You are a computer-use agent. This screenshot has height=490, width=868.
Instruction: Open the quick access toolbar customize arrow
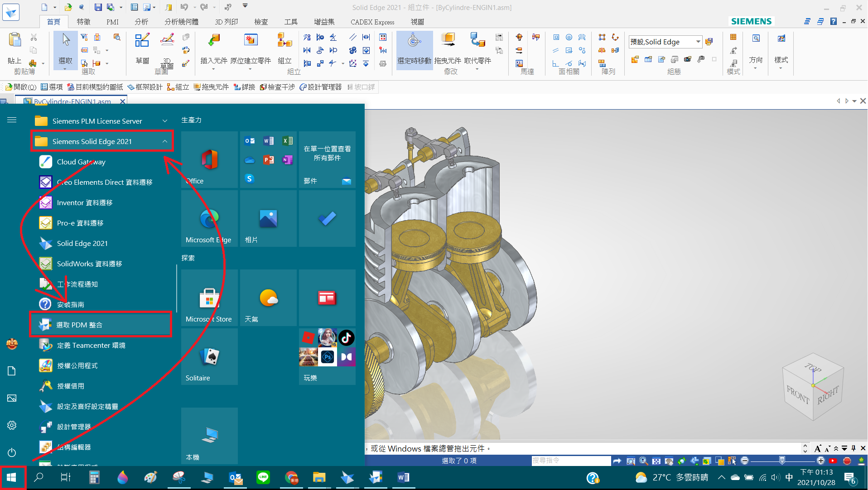(x=245, y=6)
